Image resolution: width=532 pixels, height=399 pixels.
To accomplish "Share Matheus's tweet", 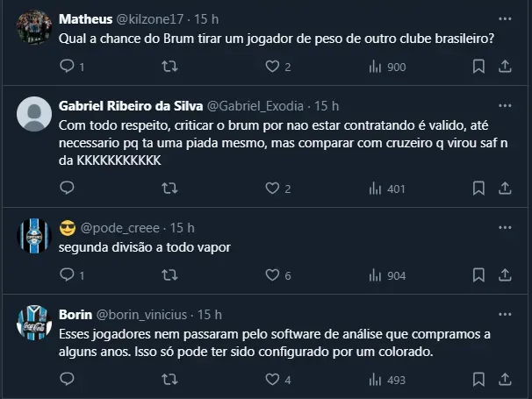I will coord(505,67).
